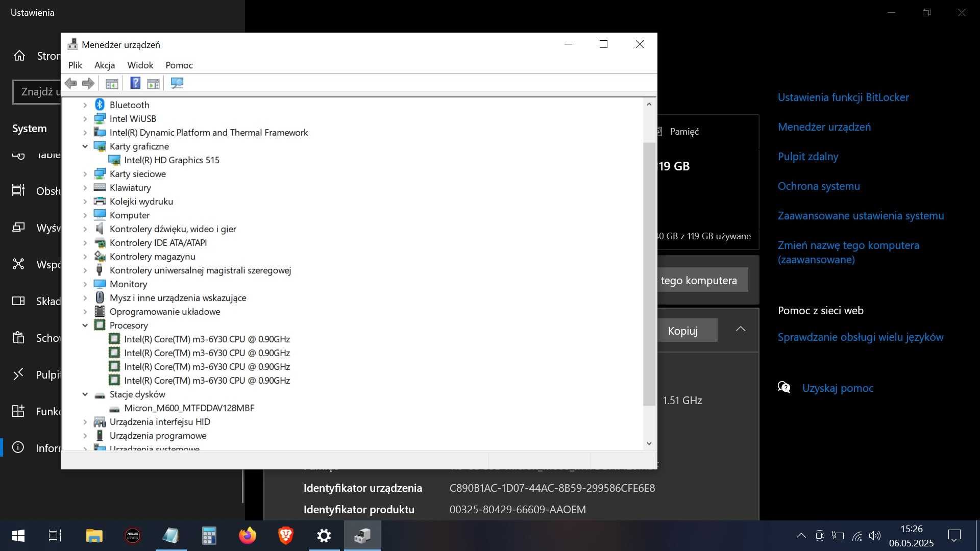Image resolution: width=980 pixels, height=551 pixels.
Task: Open Task View from the taskbar
Action: [x=55, y=536]
